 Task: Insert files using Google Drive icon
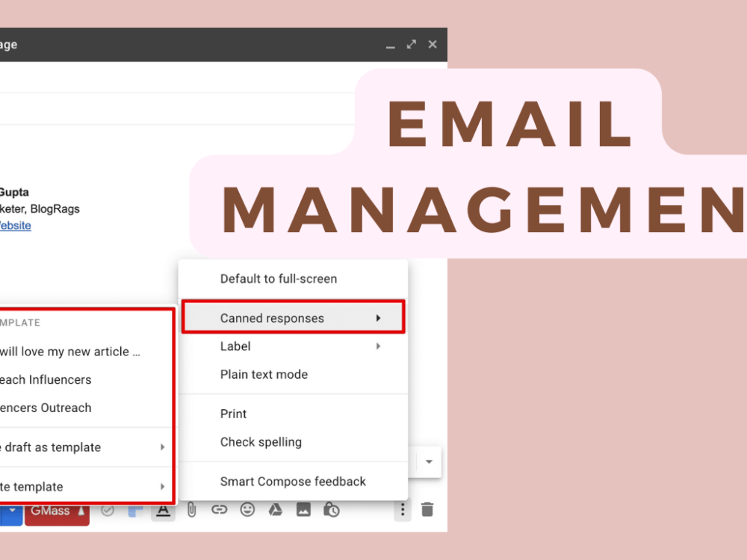[x=276, y=510]
